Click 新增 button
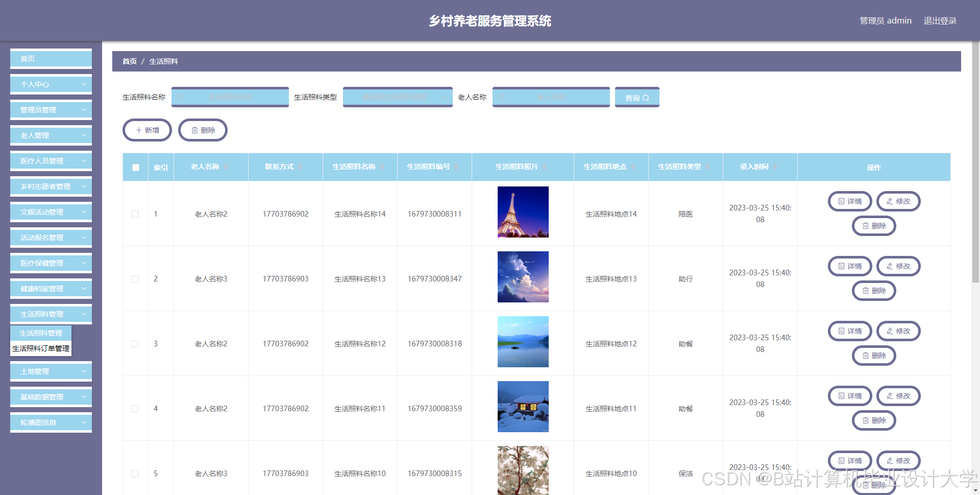Image resolution: width=980 pixels, height=495 pixels. point(147,130)
